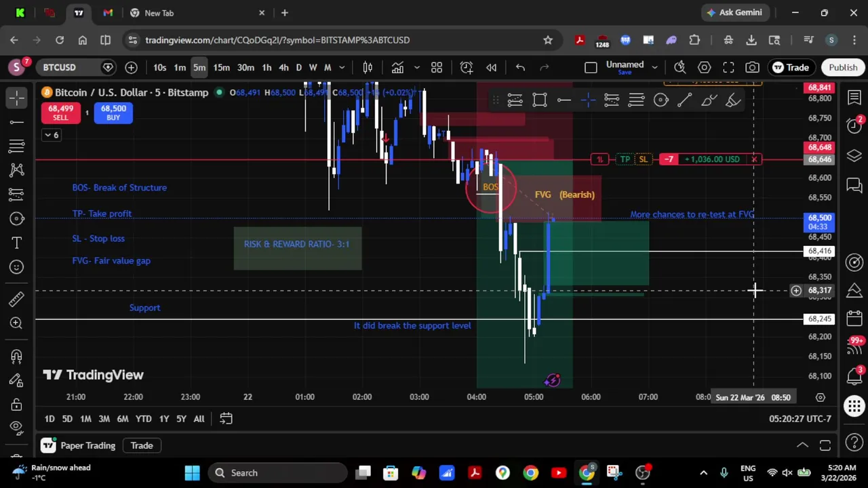Open the chart type candles selector
This screenshot has width=868, height=488.
point(368,67)
